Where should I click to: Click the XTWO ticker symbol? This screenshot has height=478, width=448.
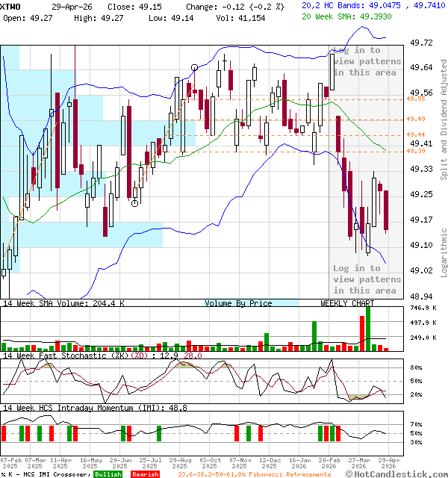13,5
